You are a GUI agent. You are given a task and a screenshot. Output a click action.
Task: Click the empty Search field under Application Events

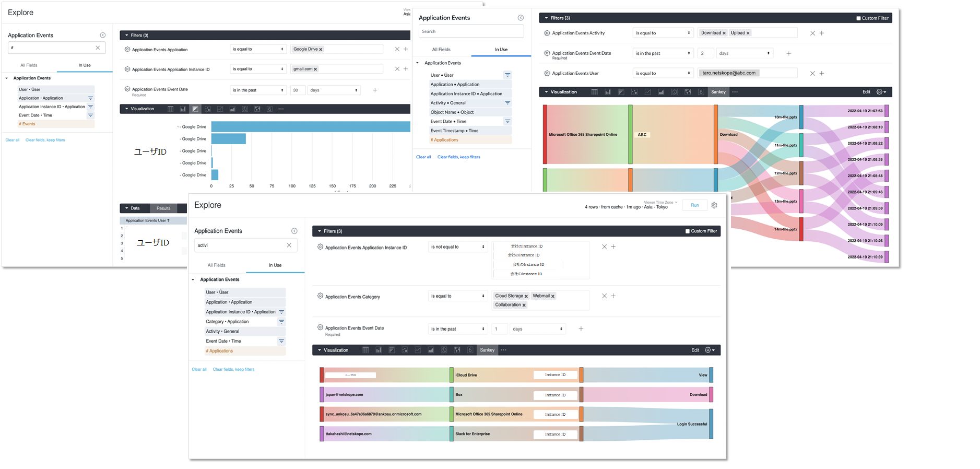[x=471, y=31]
